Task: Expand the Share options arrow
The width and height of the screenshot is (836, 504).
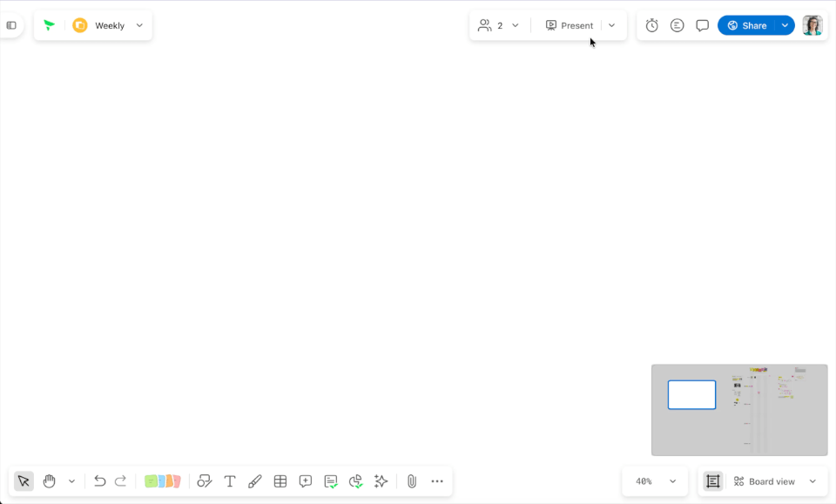Action: [x=785, y=25]
